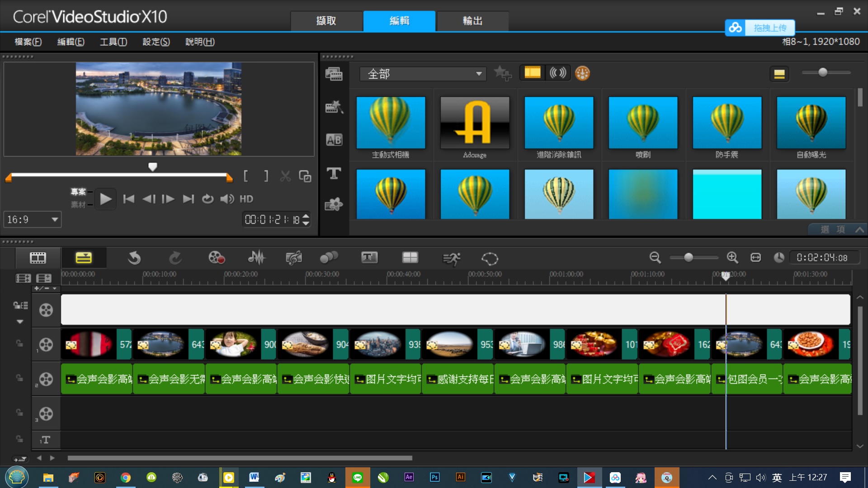
Task: Select the 感谢支持每日 overlay clip
Action: click(x=458, y=379)
